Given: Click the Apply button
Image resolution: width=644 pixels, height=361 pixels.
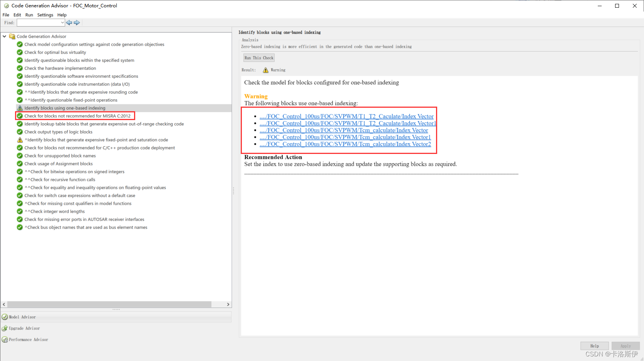Looking at the screenshot, I should (626, 346).
